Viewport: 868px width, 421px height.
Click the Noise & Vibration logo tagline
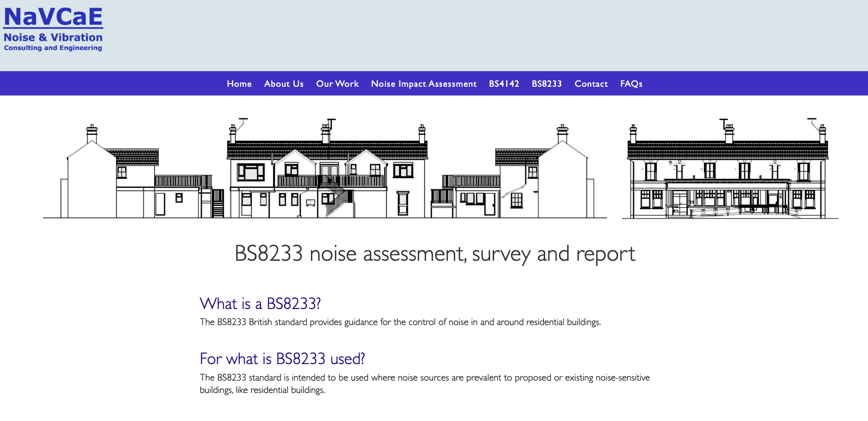click(x=53, y=38)
